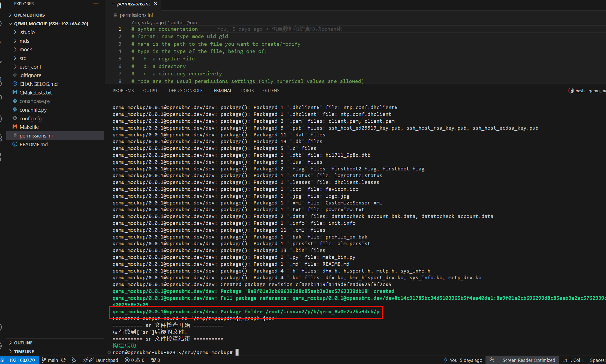Screen dimensions: 606x364
Task: Click the zoom magnifier status bar icon
Action: 492,360
